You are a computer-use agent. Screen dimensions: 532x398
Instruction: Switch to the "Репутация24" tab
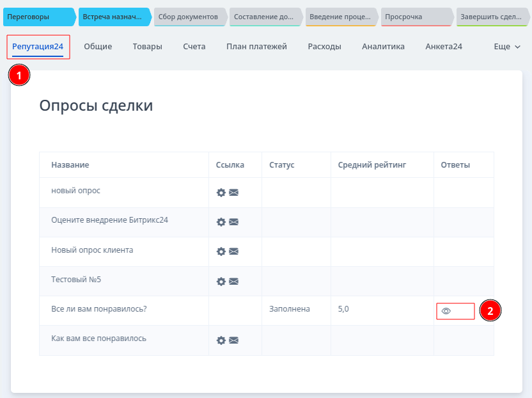tap(38, 47)
